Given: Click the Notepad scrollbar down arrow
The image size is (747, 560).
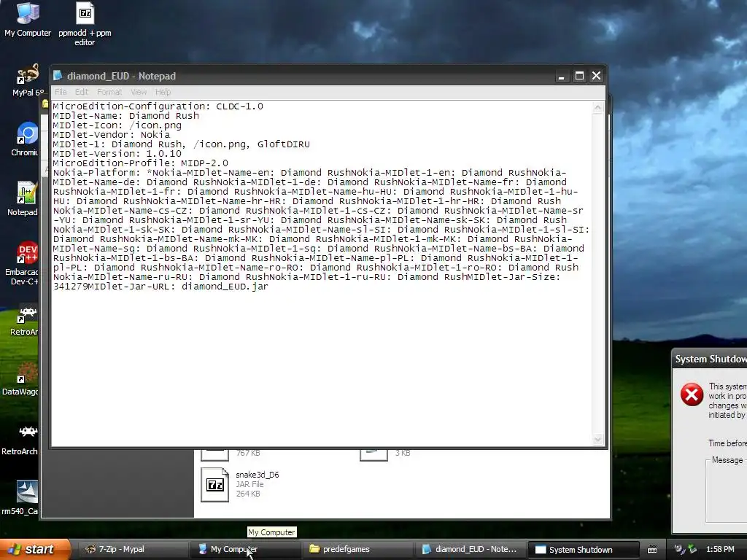Looking at the screenshot, I should coord(598,440).
